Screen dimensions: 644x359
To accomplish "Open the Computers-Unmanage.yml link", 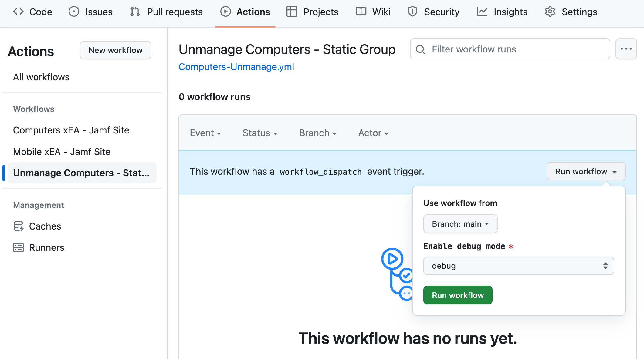I will click(236, 67).
